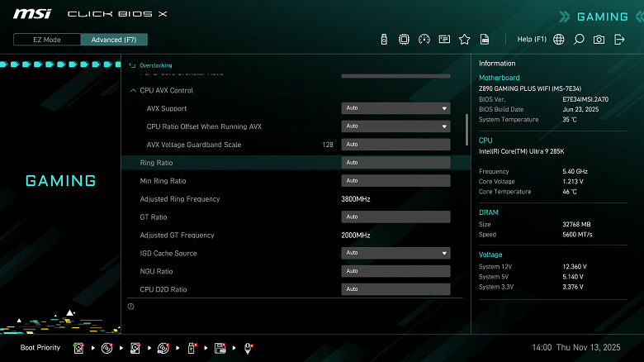Click Help (F1)
644x362 pixels.
(532, 39)
